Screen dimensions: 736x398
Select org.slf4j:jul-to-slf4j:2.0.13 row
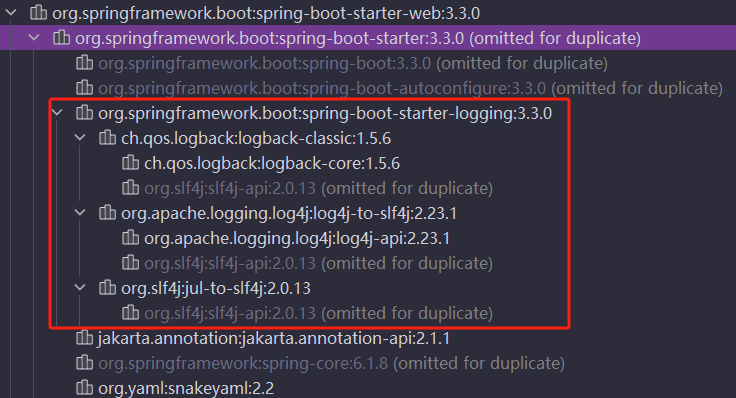coord(216,288)
